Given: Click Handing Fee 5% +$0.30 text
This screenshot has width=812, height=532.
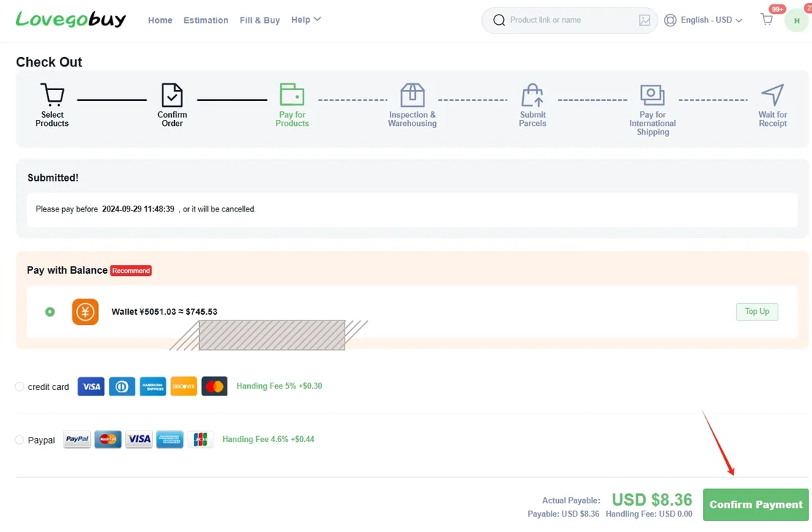Looking at the screenshot, I should pos(279,386).
